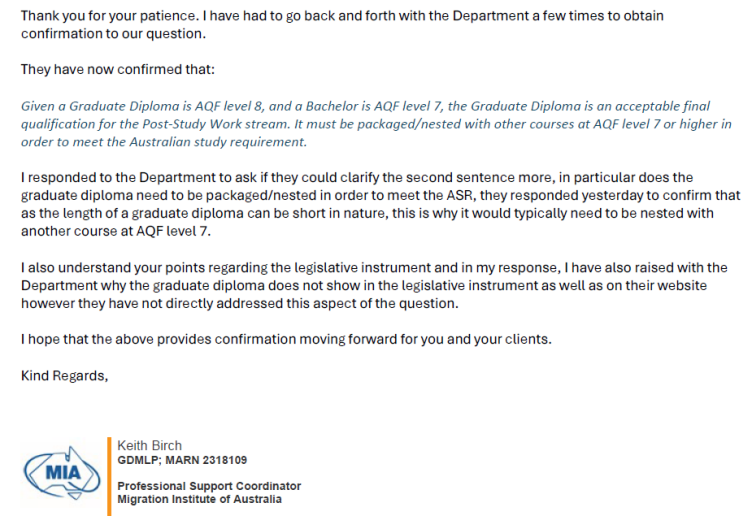The height and width of the screenshot is (517, 753).
Task: Click the 'They have now confirmed that:' line
Action: (118, 70)
